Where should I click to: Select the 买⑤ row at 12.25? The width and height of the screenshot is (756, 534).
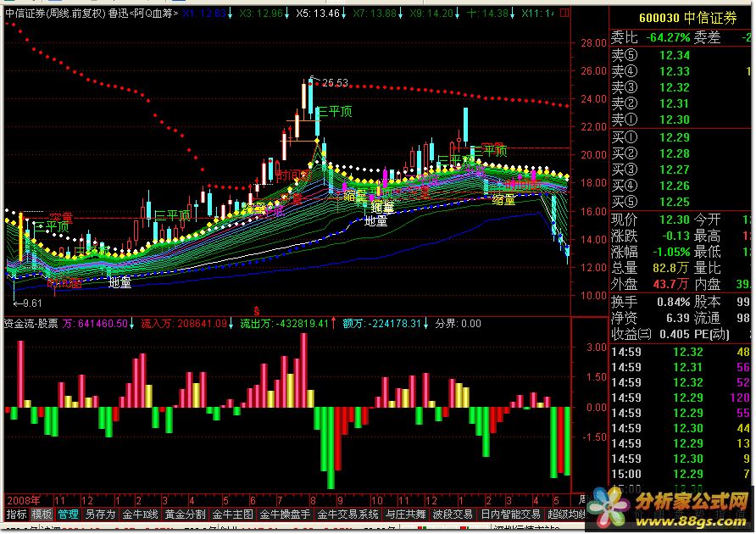pos(681,202)
